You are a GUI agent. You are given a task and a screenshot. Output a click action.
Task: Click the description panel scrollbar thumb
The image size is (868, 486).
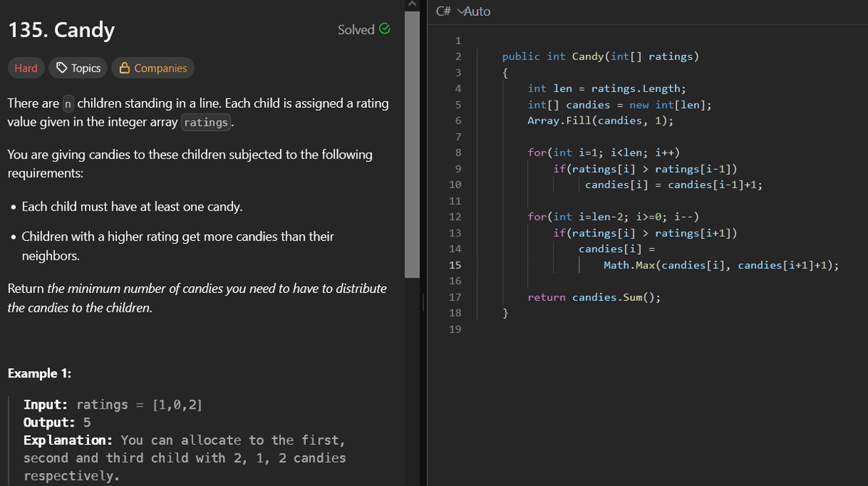[412, 145]
